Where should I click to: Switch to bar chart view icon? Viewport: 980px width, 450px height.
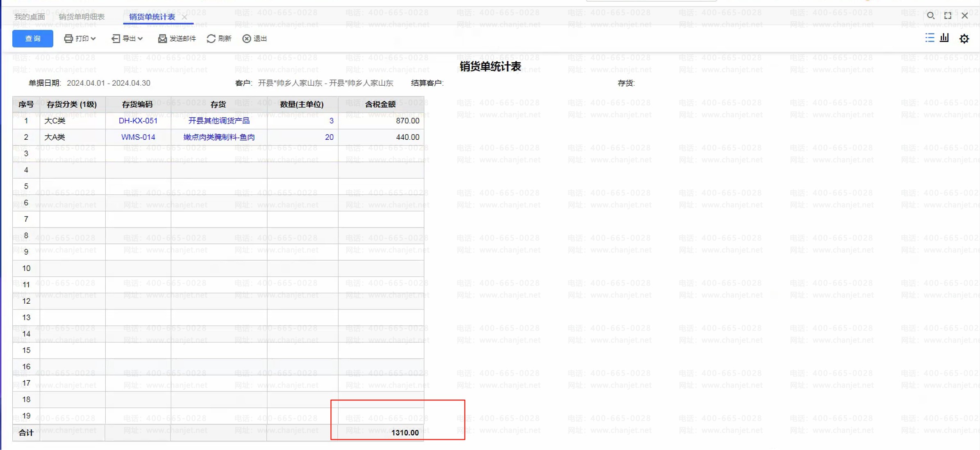(944, 38)
